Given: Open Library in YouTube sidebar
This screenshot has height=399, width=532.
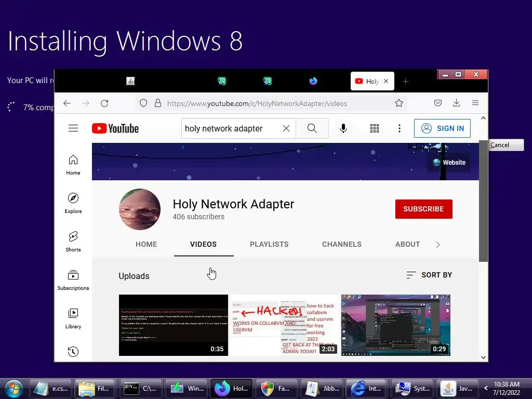Looking at the screenshot, I should pos(73,319).
